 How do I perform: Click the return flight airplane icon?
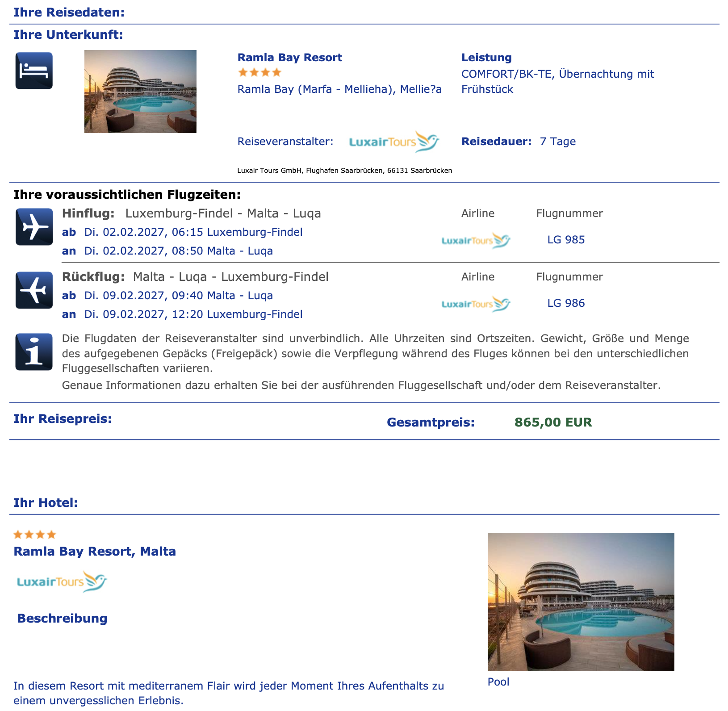point(34,290)
